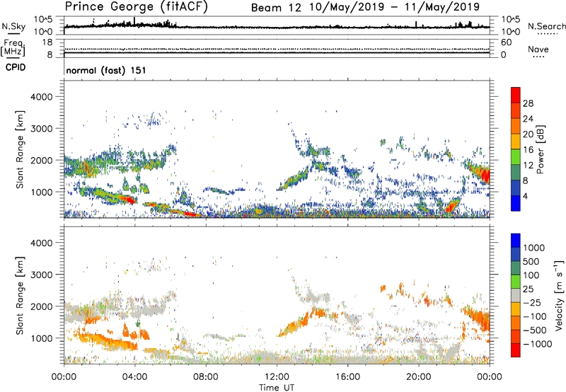This screenshot has height=392, width=566.
Task: Click the '-25' velocity colorbar label
Action: 532,303
